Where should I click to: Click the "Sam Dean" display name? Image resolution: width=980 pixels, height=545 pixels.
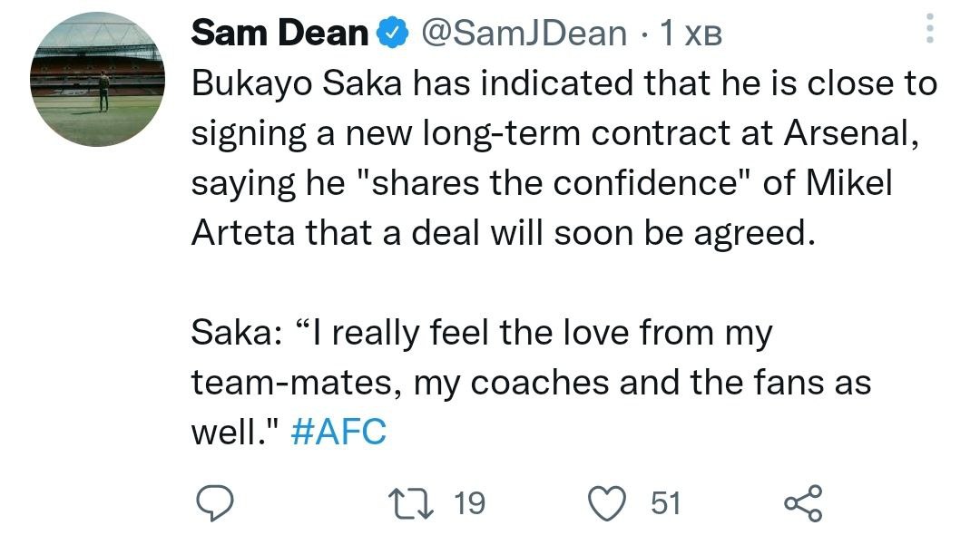(x=280, y=34)
